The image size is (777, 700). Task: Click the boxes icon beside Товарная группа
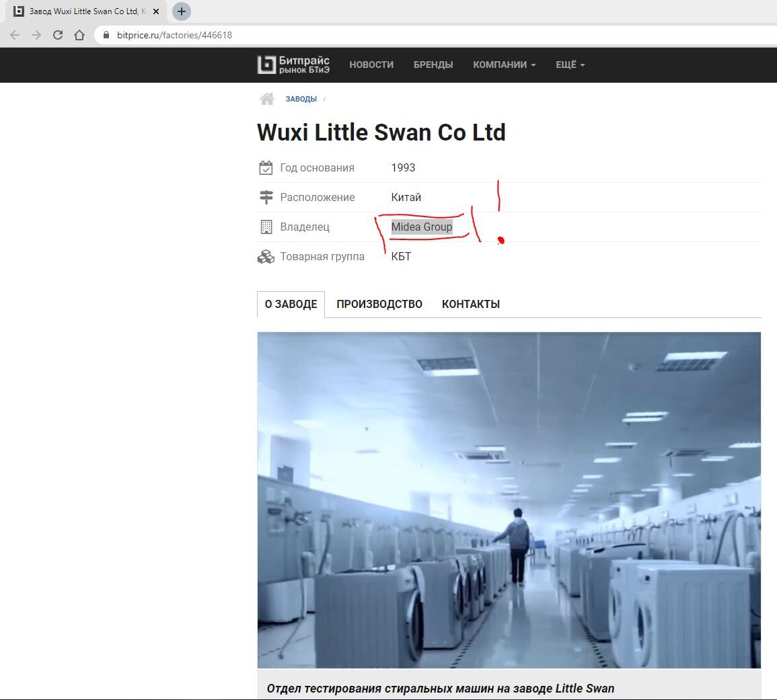click(266, 257)
